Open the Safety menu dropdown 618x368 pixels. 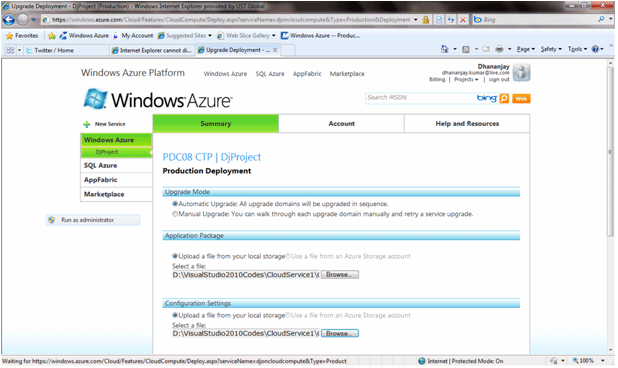[x=551, y=49]
